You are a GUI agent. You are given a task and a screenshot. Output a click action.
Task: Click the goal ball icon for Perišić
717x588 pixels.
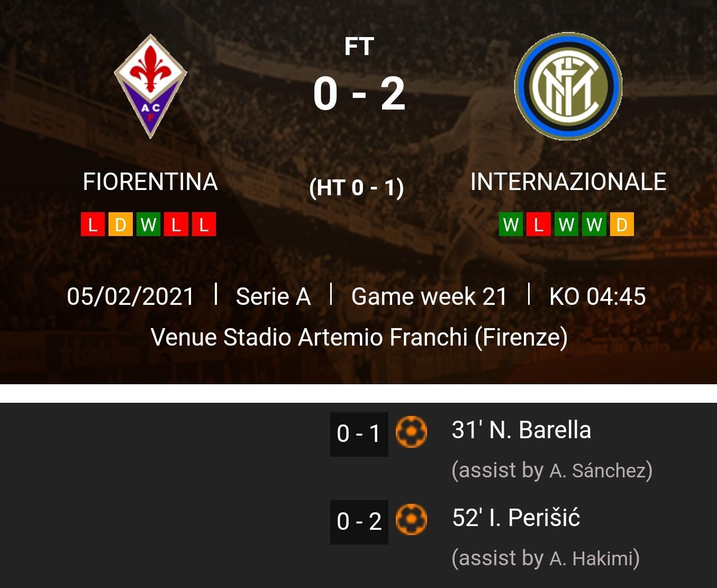[411, 520]
